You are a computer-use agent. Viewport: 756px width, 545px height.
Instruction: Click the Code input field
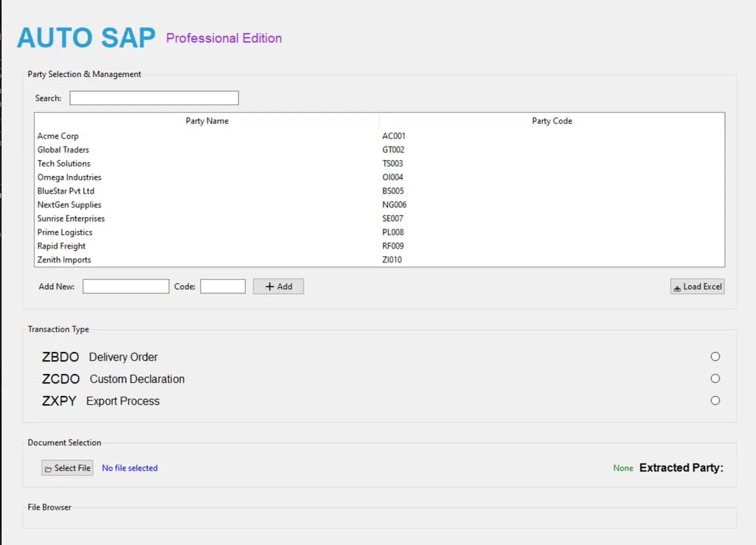(x=223, y=286)
